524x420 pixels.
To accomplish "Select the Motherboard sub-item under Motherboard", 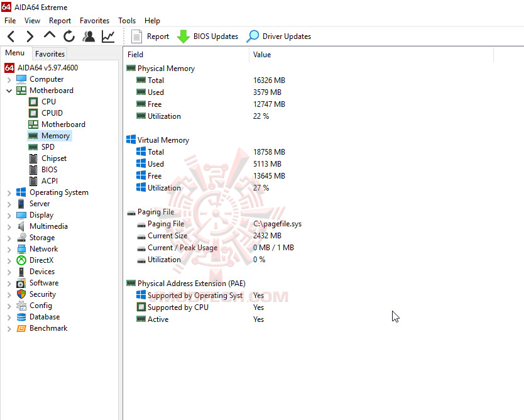I will click(63, 124).
